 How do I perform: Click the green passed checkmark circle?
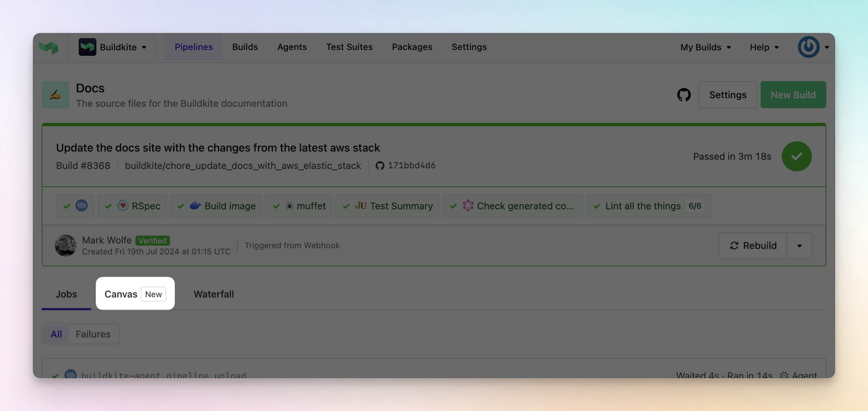(797, 156)
